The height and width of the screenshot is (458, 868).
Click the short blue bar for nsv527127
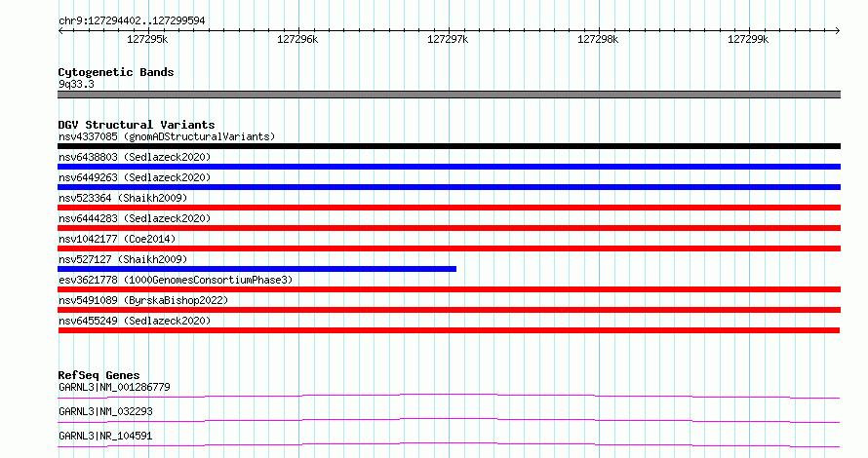(256, 269)
